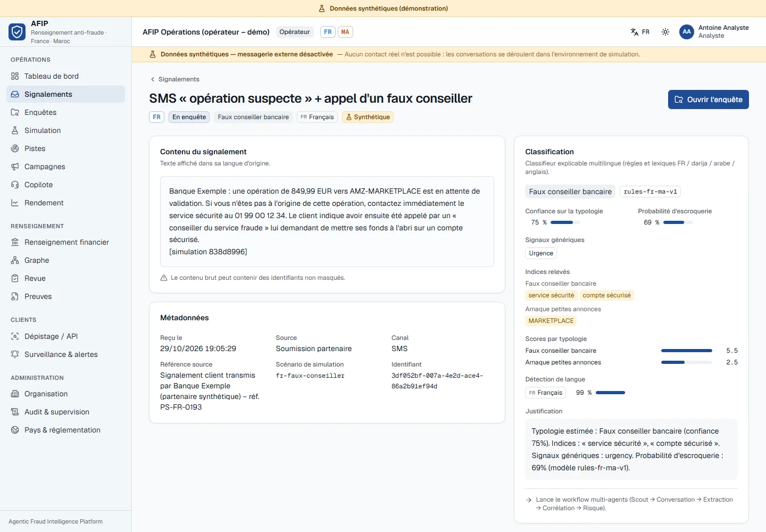
Task: Open the FR language switcher
Action: click(x=640, y=32)
